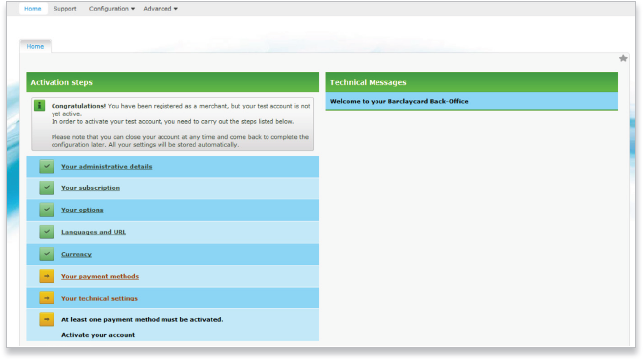
Task: Open the Advanced dropdown menu
Action: tap(161, 9)
